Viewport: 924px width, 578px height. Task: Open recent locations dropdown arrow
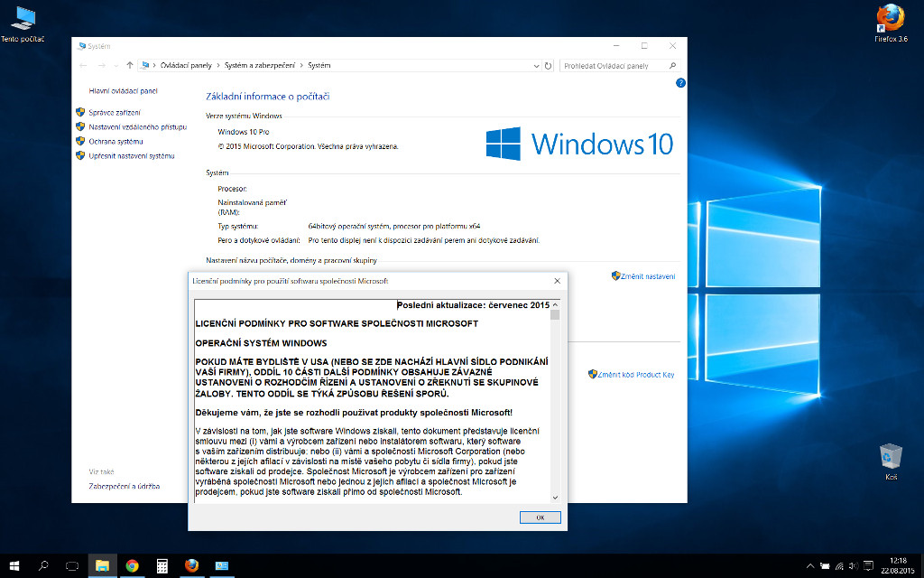tap(115, 65)
